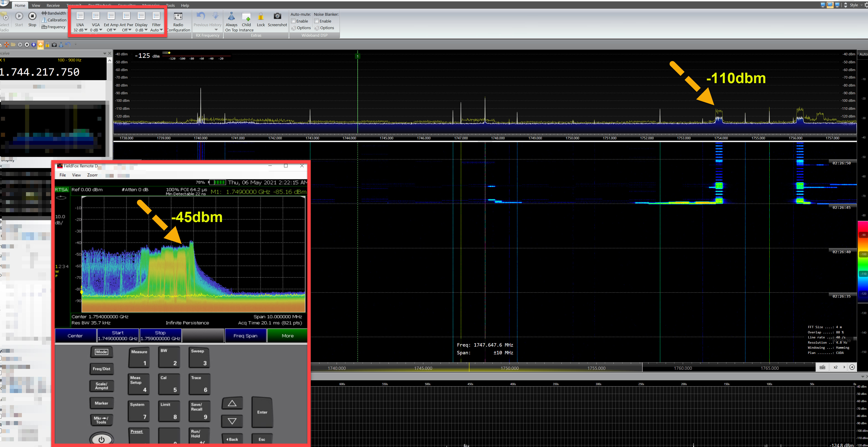The image size is (868, 447).
Task: Open the FieldFox File menu
Action: (63, 175)
